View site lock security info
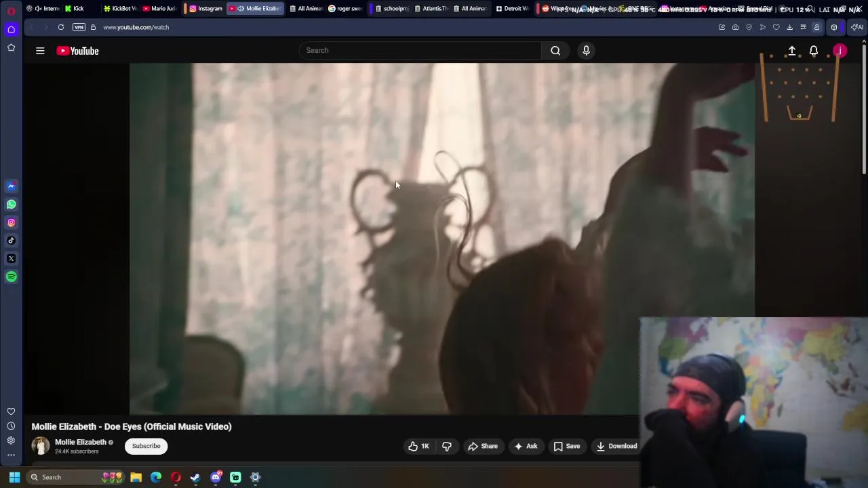Screen dimensions: 868x488 click(93, 27)
